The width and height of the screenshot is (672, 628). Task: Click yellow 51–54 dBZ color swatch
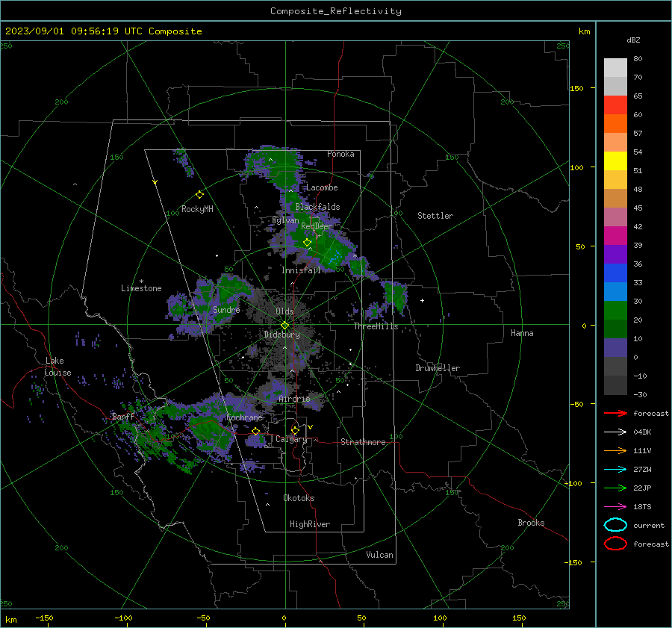point(615,161)
